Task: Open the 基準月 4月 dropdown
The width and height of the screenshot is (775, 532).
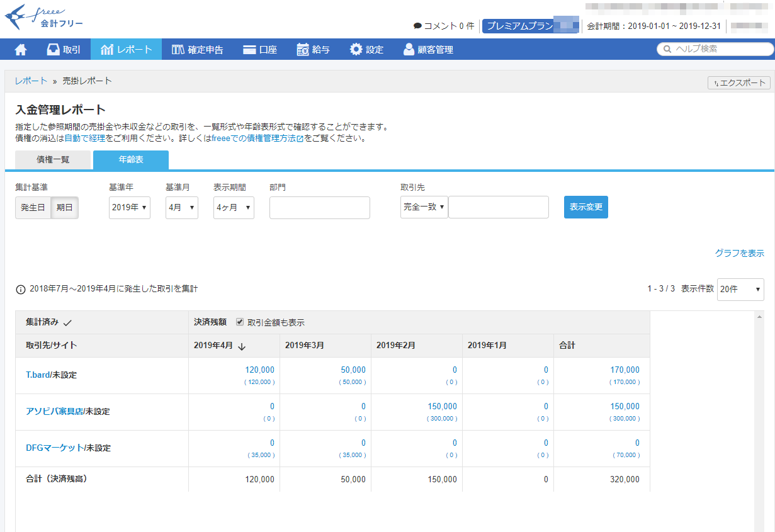Action: (x=182, y=207)
